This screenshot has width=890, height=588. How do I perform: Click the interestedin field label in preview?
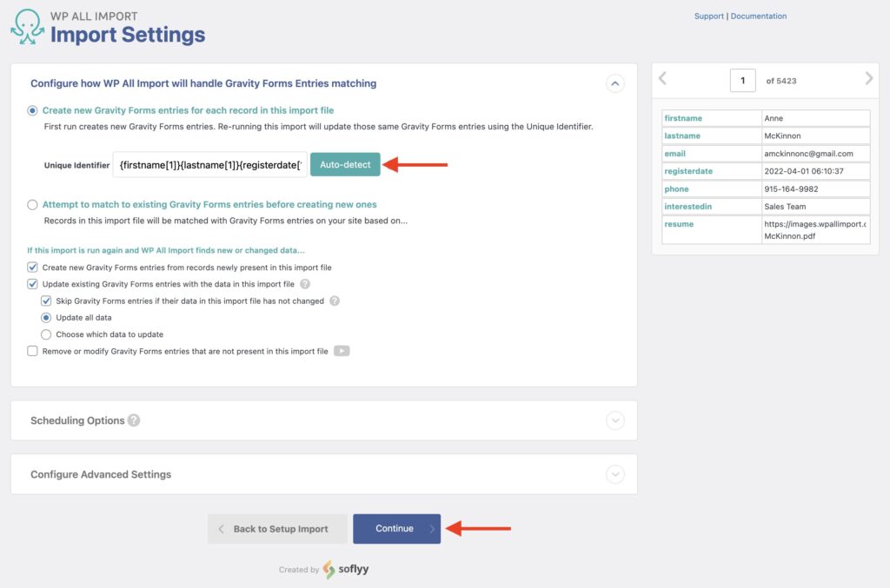688,207
